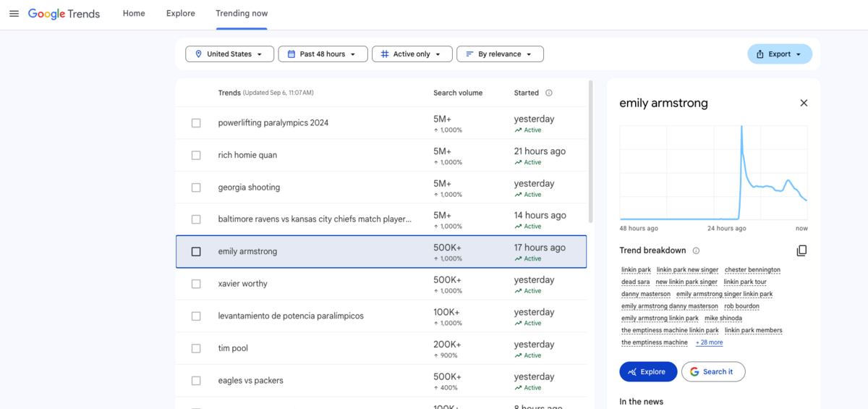Viewport: 868px width, 409px height.
Task: Open the By relevance sort dropdown
Action: click(x=500, y=54)
